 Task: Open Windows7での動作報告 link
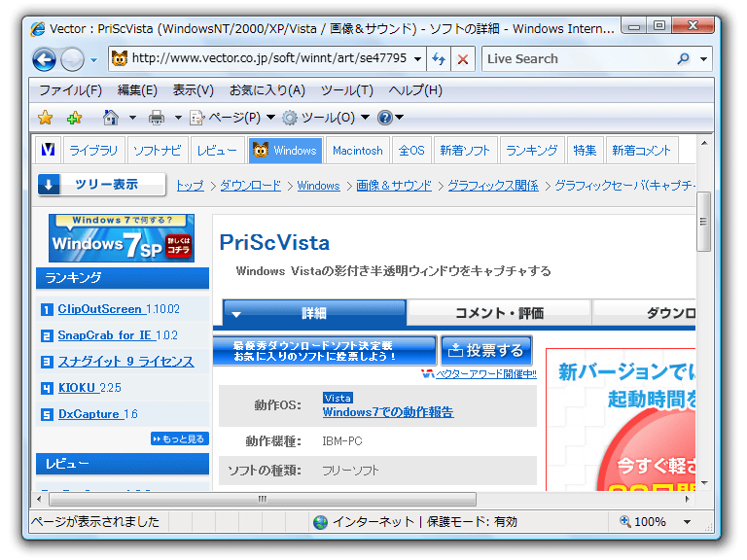388,412
